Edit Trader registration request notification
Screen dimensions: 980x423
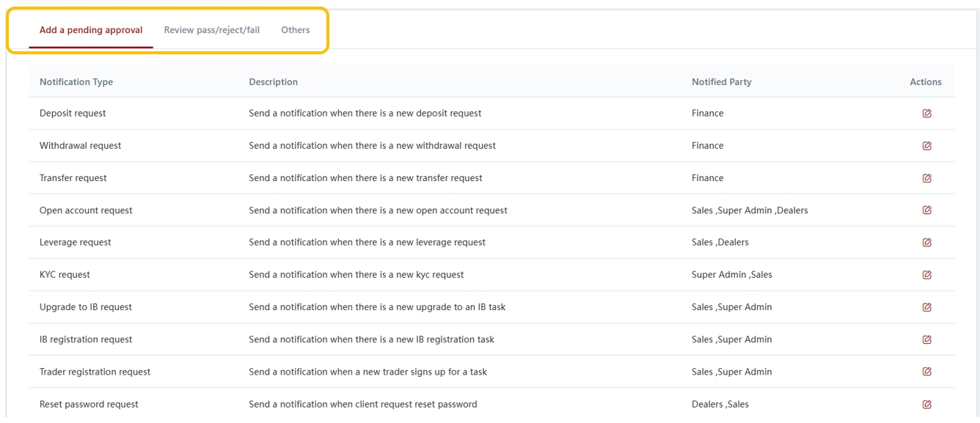pos(926,372)
